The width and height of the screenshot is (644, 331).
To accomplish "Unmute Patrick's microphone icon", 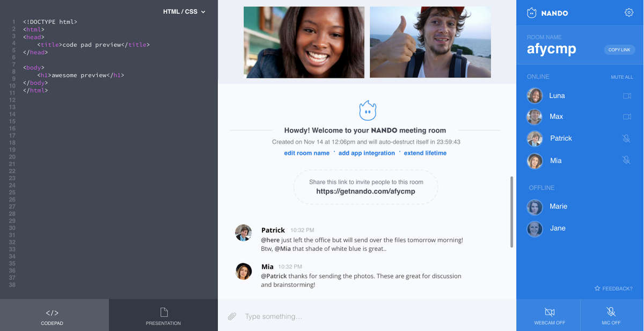I will 626,138.
